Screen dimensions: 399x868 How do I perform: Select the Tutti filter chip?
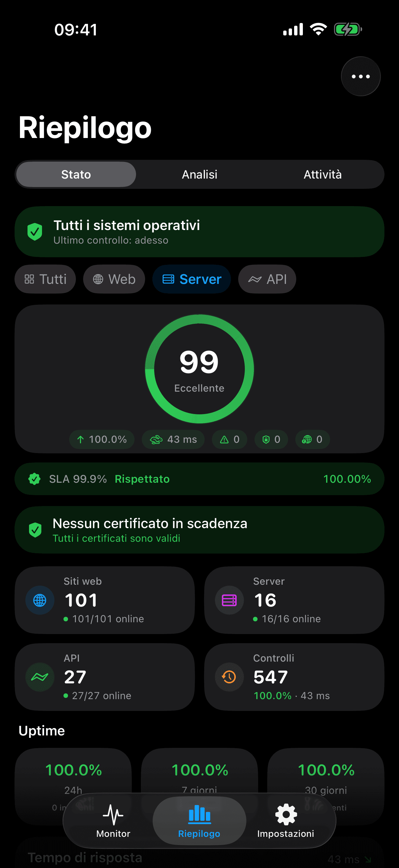click(x=45, y=279)
